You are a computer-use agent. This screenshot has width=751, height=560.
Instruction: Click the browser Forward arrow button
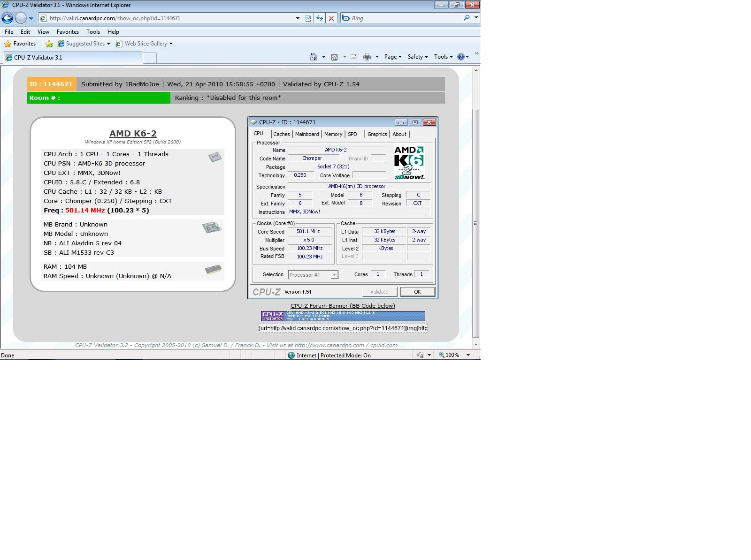click(x=21, y=18)
